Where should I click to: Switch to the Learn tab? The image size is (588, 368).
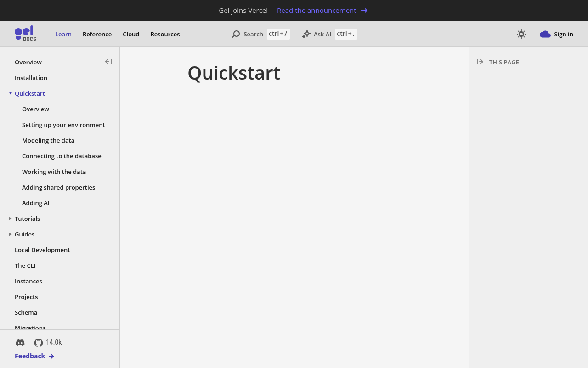pos(63,34)
